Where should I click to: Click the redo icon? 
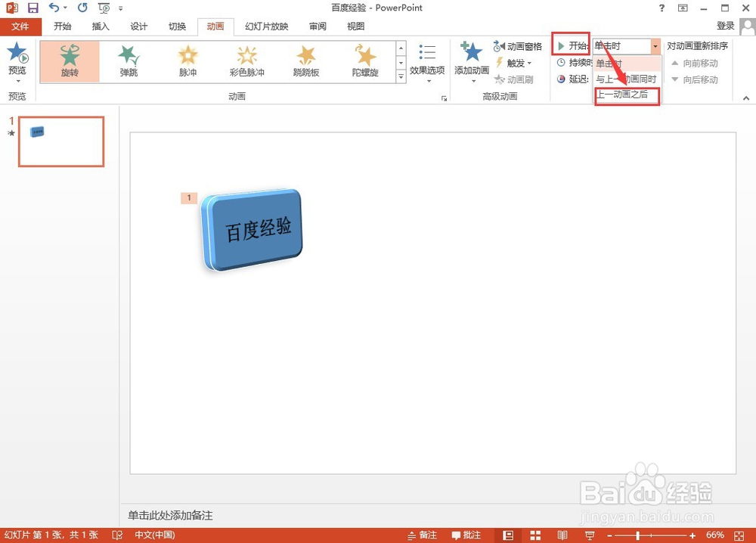coord(82,8)
